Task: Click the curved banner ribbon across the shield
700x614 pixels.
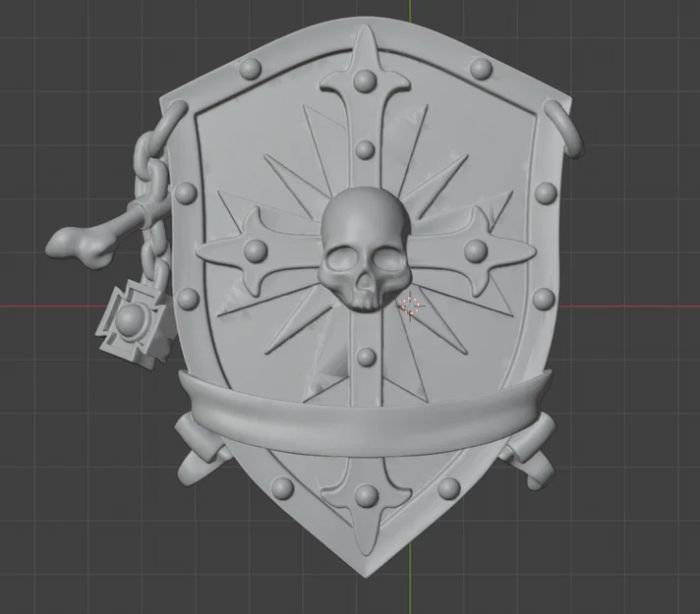Action: click(365, 415)
